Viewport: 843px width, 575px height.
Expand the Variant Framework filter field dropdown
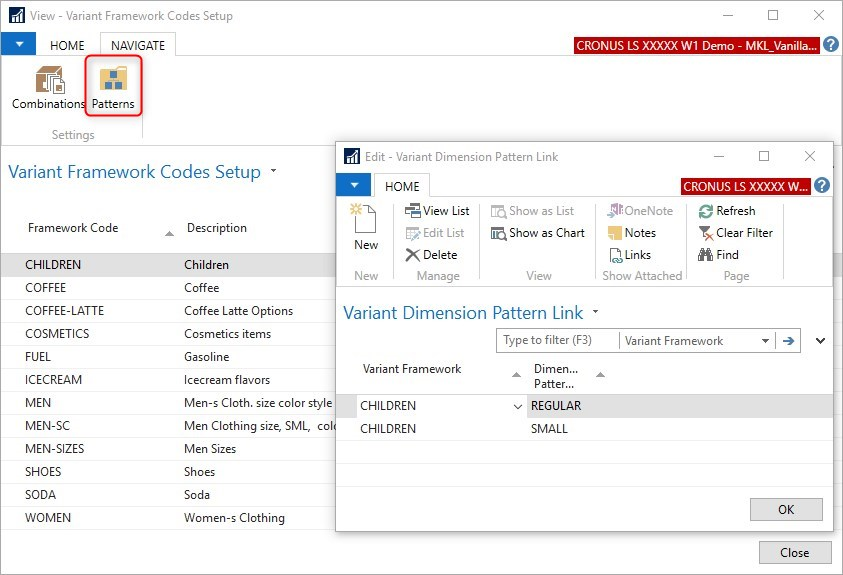(x=765, y=341)
